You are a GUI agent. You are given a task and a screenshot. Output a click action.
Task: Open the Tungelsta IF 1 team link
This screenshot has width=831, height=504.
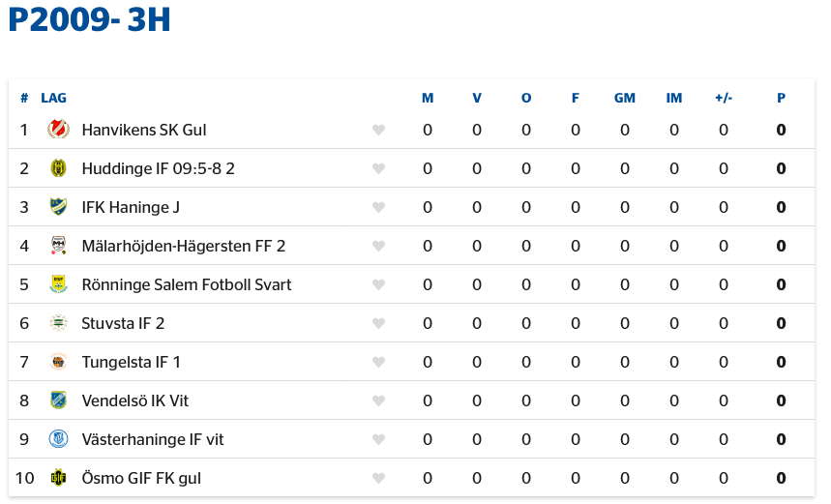click(132, 362)
